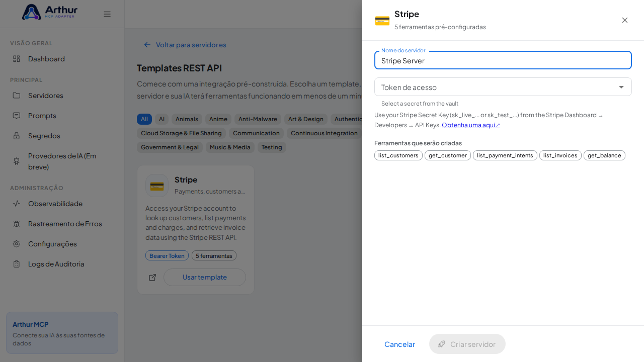Open Stripe template external link icon

[x=152, y=278]
